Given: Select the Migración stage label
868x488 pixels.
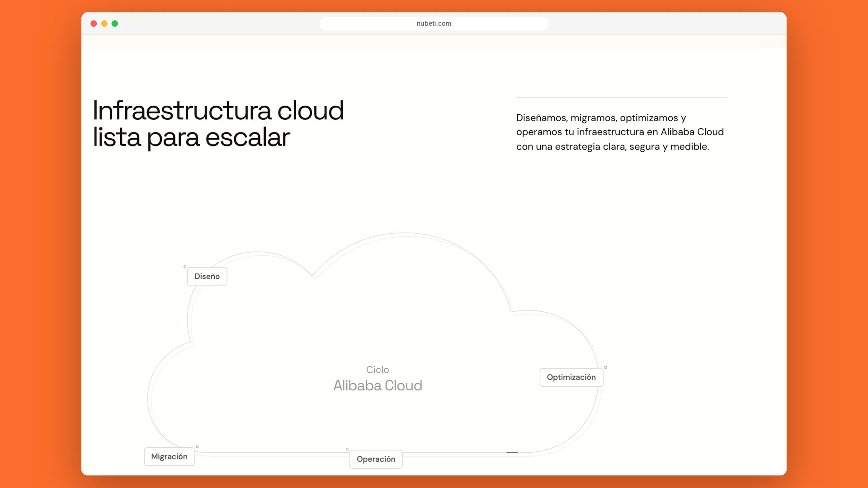Looking at the screenshot, I should point(170,456).
